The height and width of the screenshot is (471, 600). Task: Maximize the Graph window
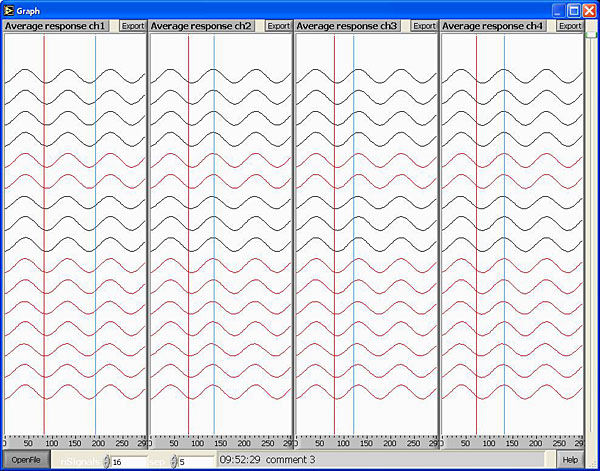coord(574,11)
